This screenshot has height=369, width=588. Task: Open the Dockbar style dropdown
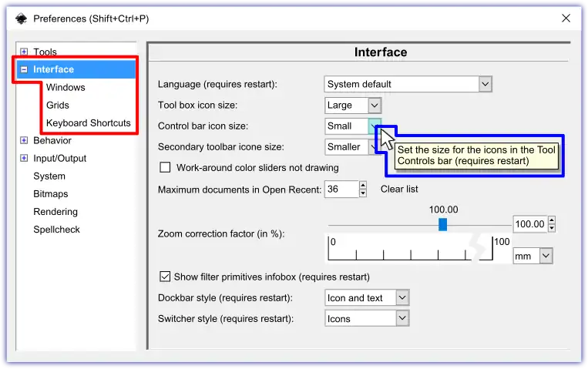(x=367, y=297)
